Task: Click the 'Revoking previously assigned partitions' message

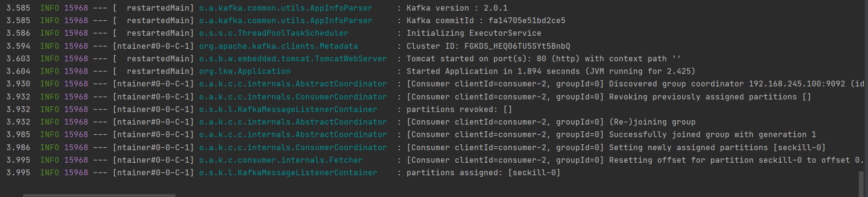Action: [x=710, y=97]
